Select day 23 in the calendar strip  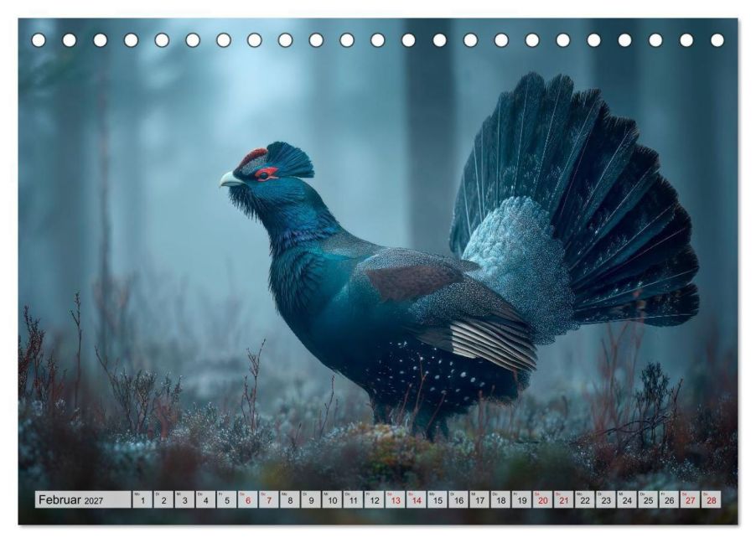[x=606, y=499]
